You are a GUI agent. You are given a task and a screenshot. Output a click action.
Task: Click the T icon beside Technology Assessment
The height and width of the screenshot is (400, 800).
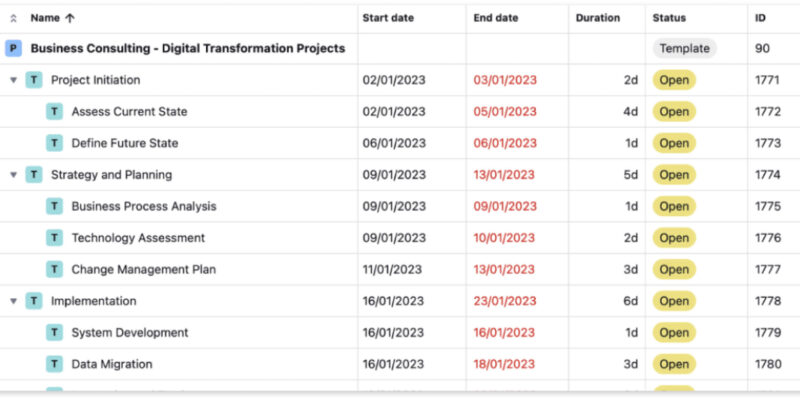tap(54, 238)
